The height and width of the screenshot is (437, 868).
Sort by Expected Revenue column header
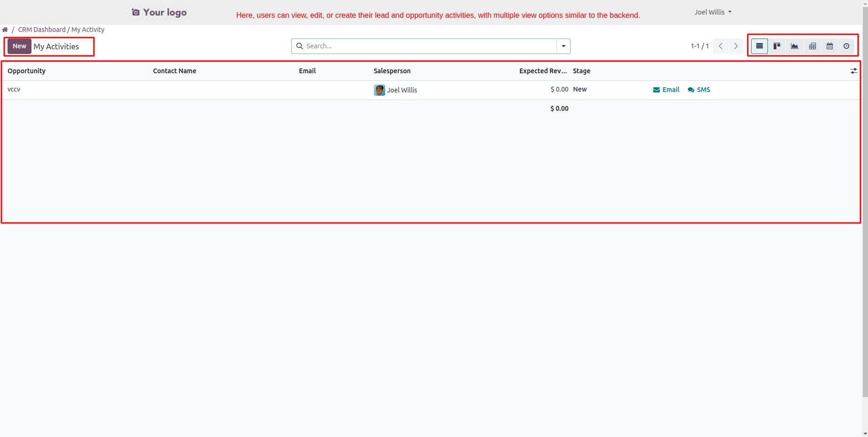coord(543,71)
